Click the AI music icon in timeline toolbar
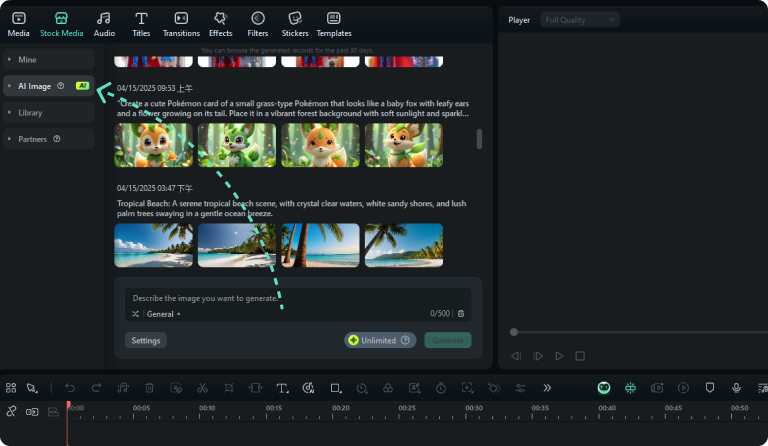 coord(308,388)
